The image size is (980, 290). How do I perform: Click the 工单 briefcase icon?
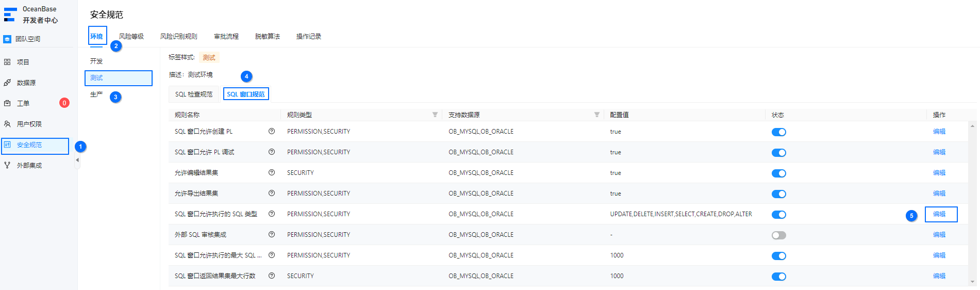tap(7, 103)
